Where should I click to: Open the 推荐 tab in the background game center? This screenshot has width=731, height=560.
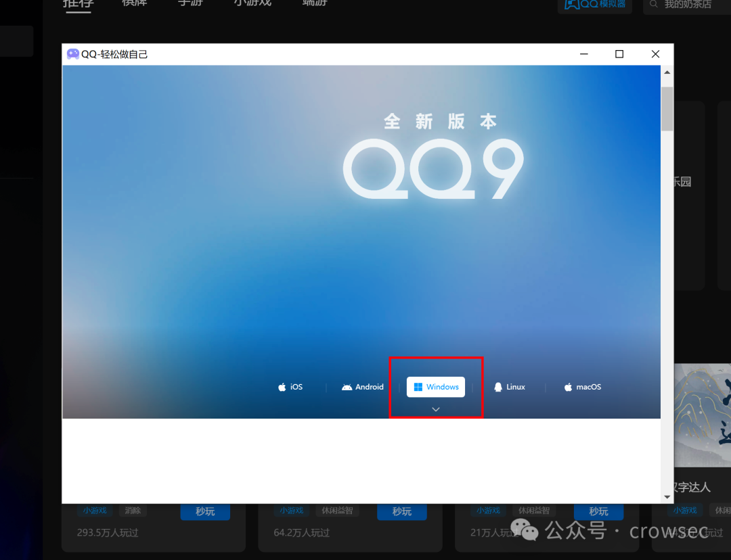(x=79, y=4)
